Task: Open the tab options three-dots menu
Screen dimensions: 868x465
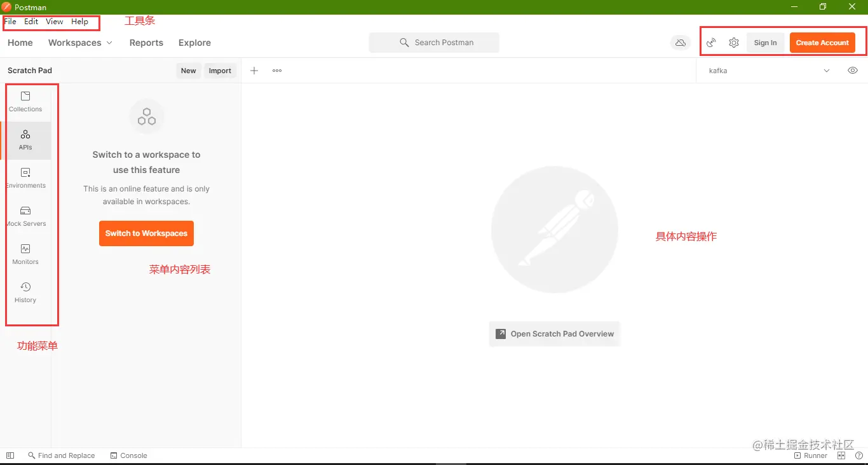Action: coord(277,71)
